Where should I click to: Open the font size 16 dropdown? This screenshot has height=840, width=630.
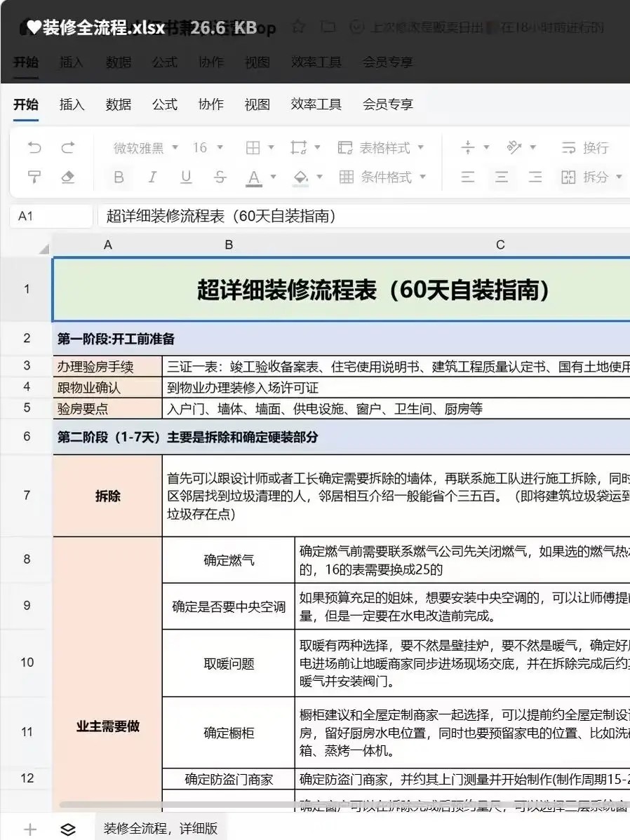tap(208, 147)
